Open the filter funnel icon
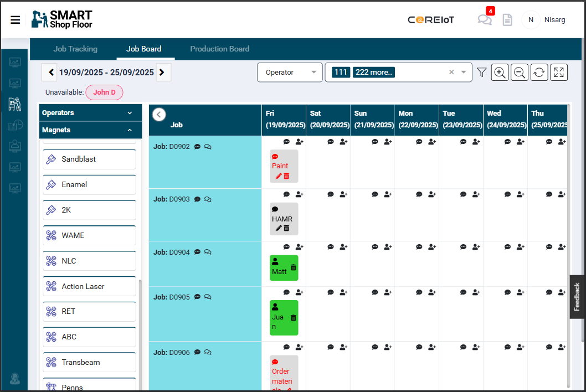 click(x=481, y=73)
